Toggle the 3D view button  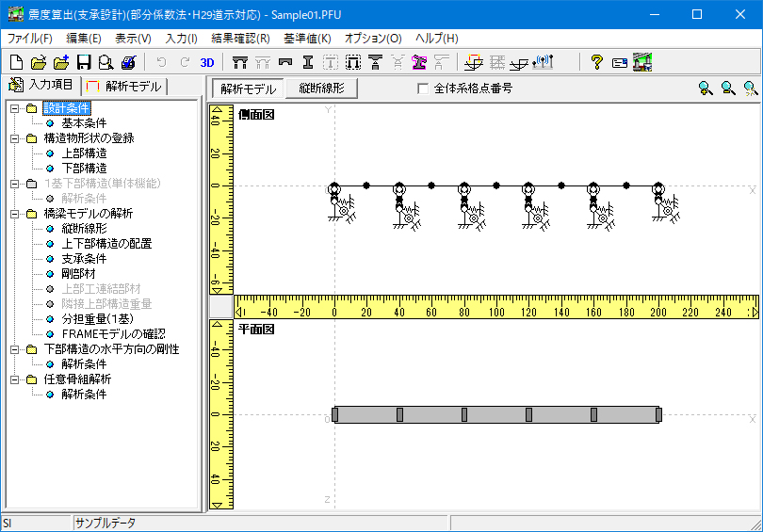click(207, 62)
